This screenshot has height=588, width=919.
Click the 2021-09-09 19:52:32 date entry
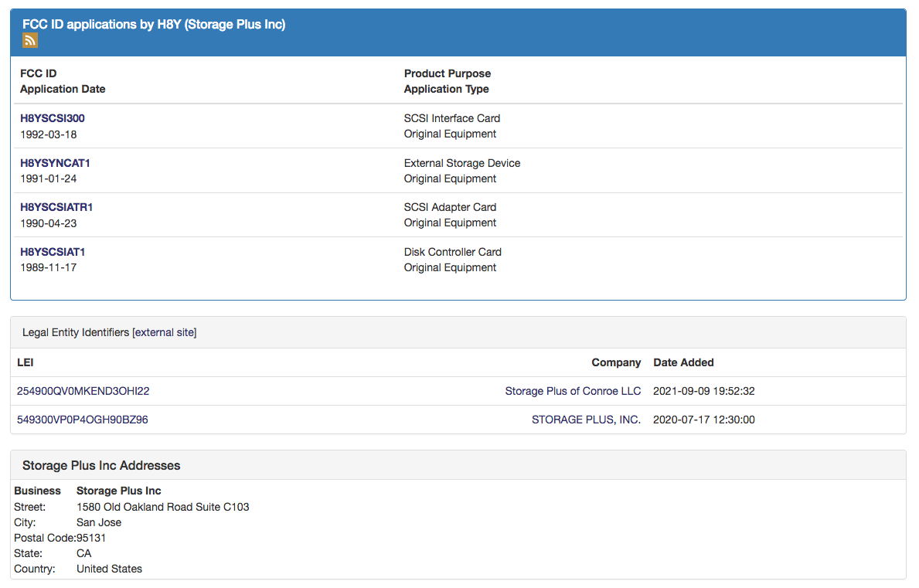coord(703,391)
